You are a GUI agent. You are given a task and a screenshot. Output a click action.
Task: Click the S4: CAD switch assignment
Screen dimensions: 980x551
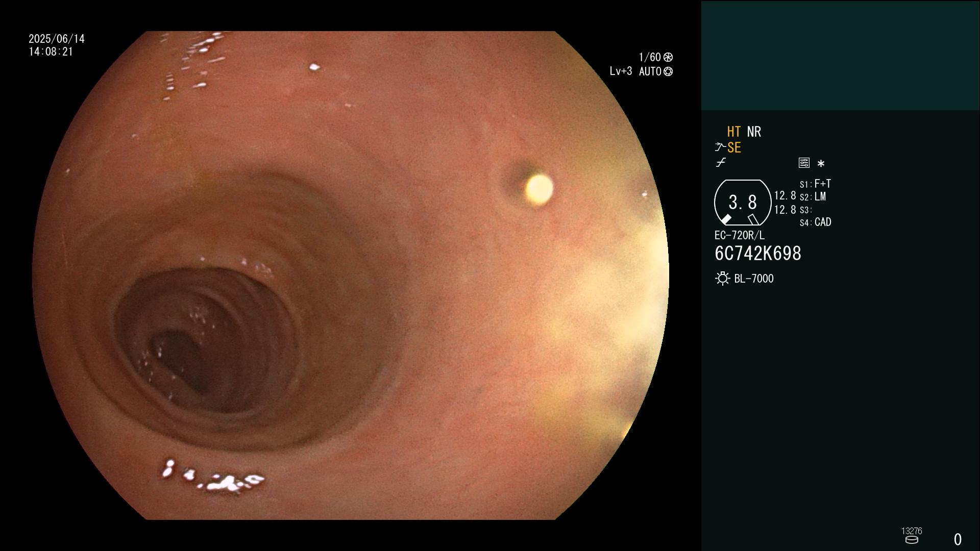815,222
